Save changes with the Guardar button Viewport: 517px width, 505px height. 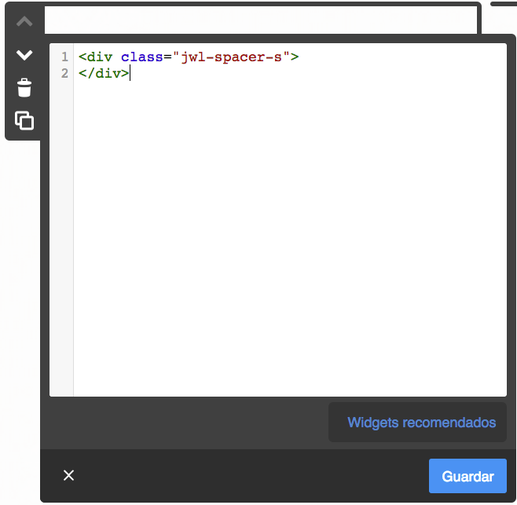(468, 476)
